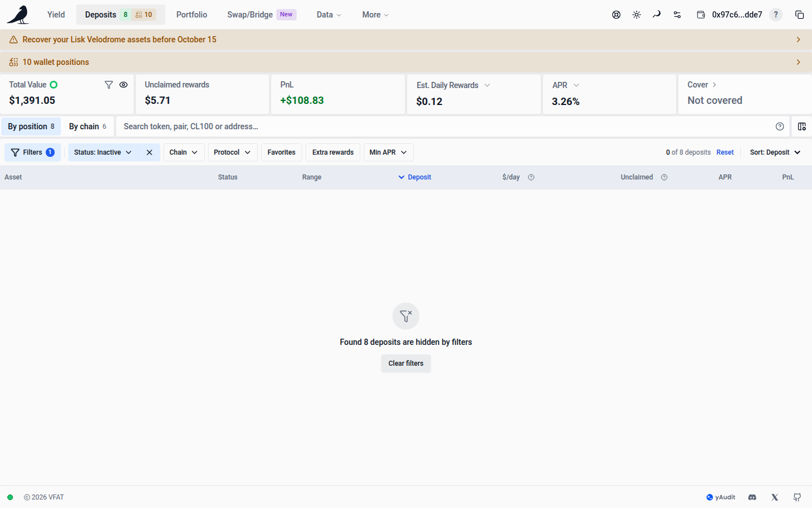Open the Swap/Bridge tab
Image resolution: width=812 pixels, height=508 pixels.
pos(262,15)
